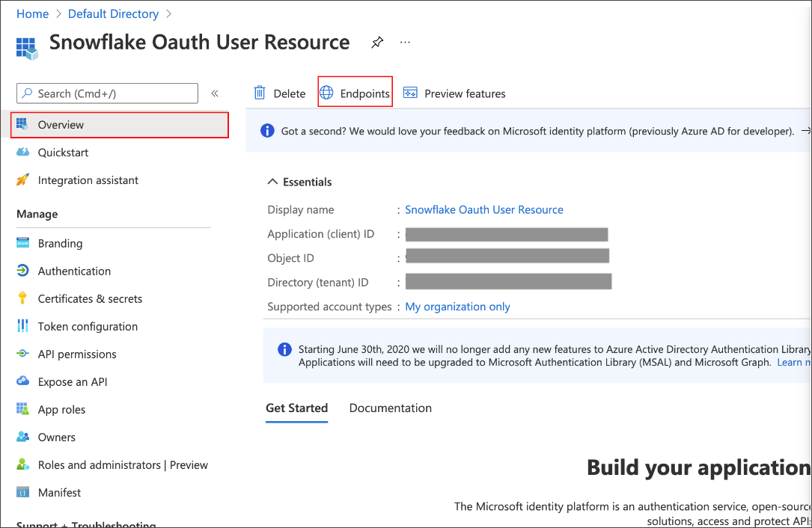Click the Delete trash icon

(x=260, y=92)
